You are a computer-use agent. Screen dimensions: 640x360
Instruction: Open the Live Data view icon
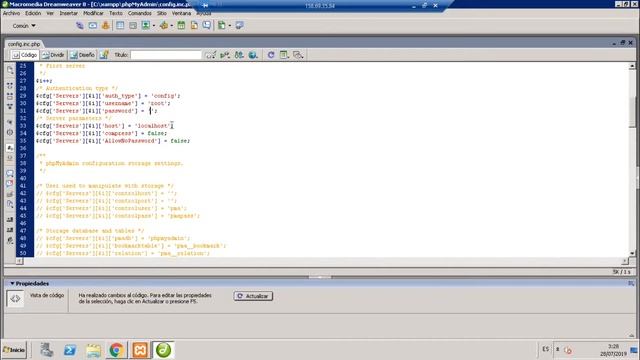[x=104, y=55]
